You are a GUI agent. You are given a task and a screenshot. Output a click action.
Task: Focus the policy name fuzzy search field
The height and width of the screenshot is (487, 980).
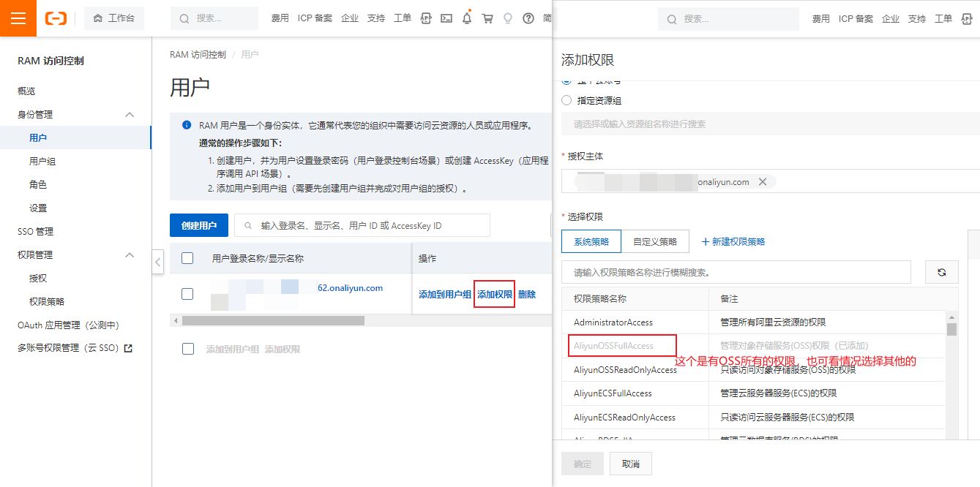point(736,272)
